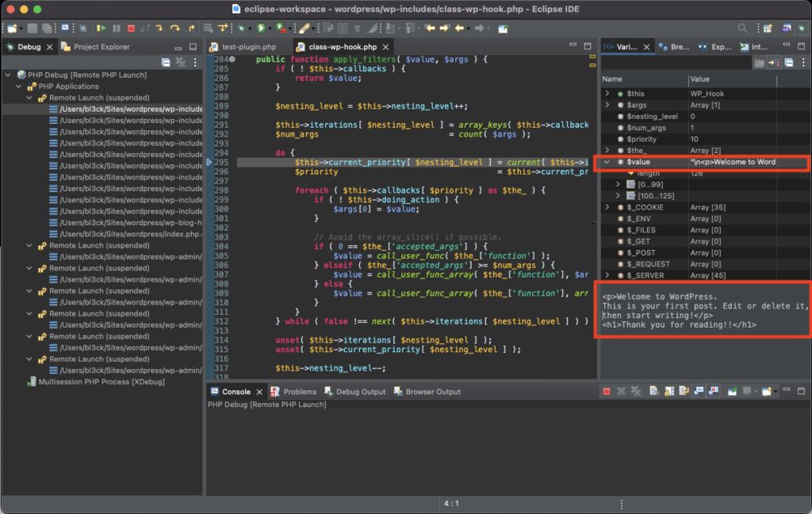This screenshot has height=514, width=812.
Task: Click the Step Over arrow icon
Action: click(x=175, y=28)
